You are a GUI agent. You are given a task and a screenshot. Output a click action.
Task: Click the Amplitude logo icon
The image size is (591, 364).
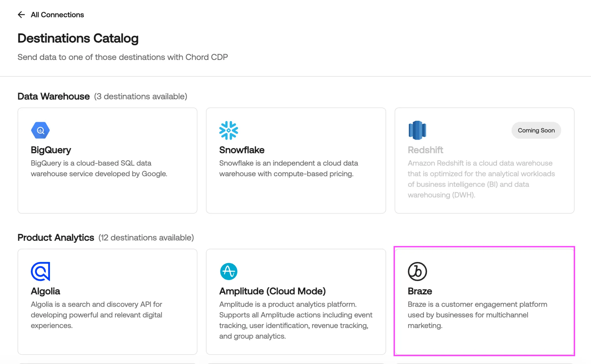[x=229, y=271]
